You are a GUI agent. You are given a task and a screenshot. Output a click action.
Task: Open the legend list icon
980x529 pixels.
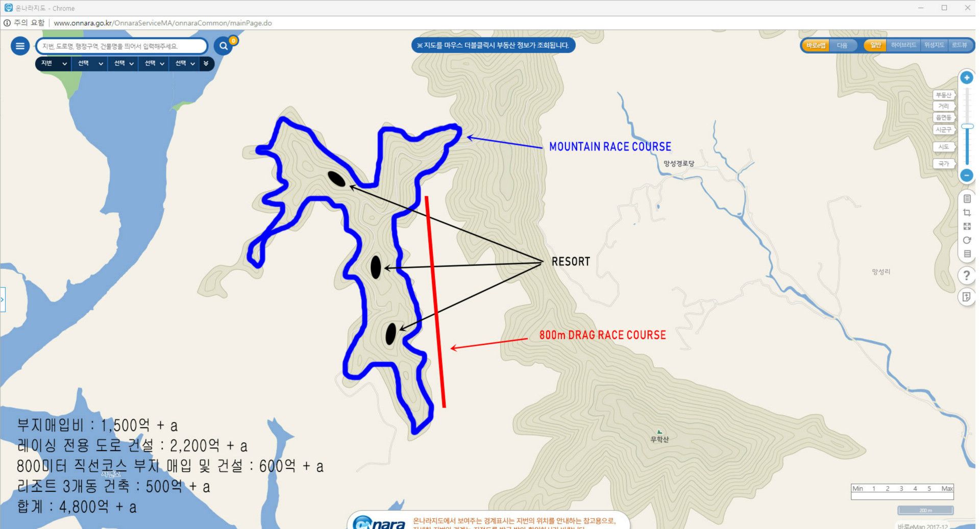pos(967,254)
